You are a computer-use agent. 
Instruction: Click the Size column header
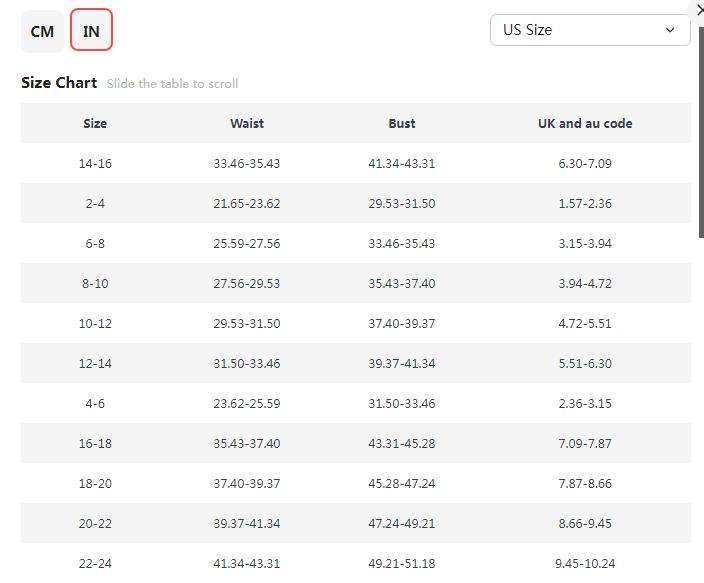95,123
